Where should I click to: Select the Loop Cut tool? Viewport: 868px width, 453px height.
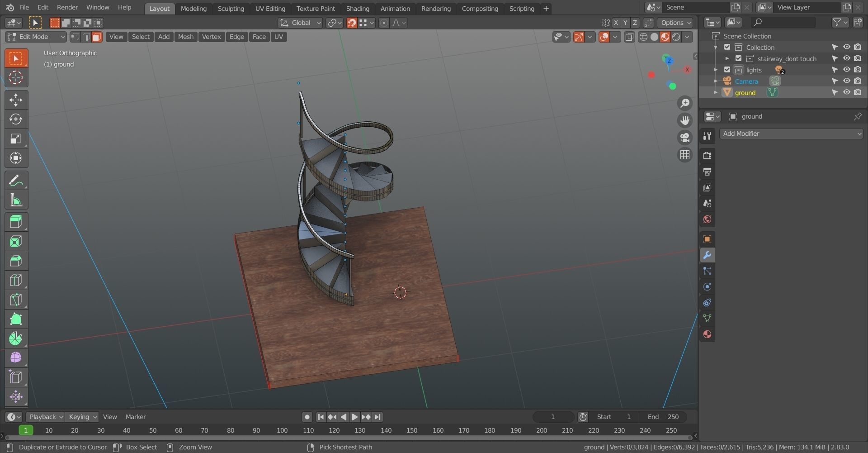(16, 280)
